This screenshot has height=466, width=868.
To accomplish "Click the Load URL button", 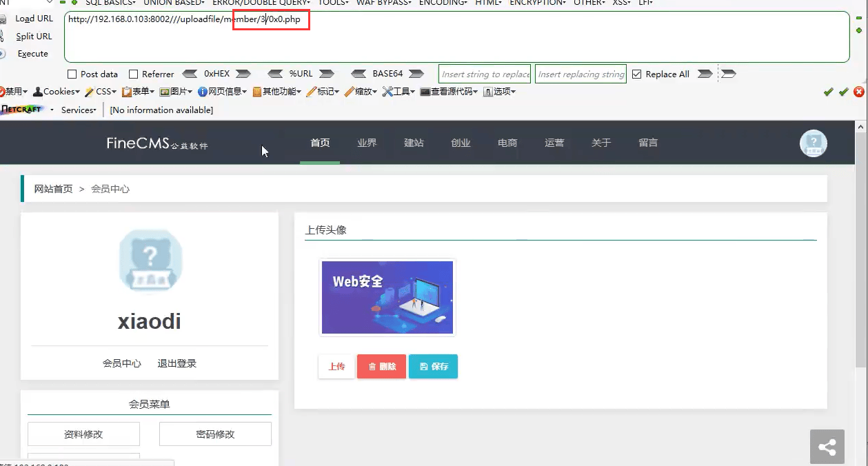I will [34, 19].
